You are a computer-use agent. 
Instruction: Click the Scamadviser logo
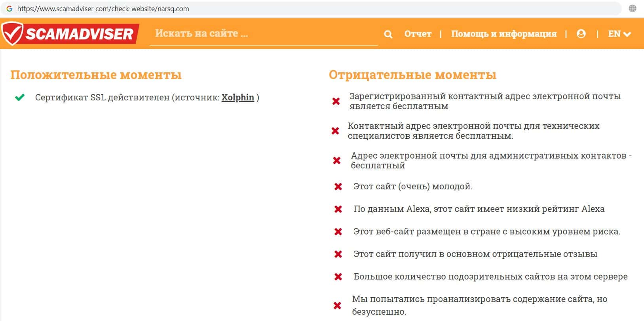point(70,34)
